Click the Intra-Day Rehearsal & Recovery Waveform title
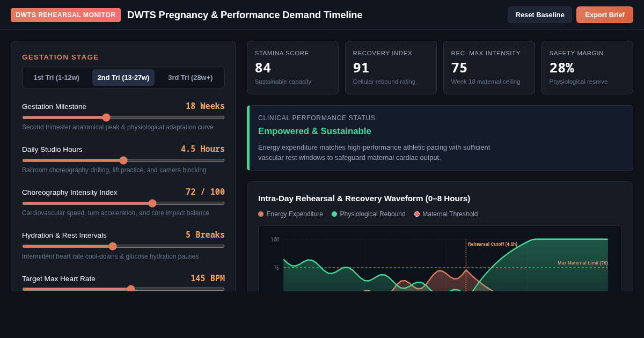This screenshot has height=338, width=644. point(364,199)
